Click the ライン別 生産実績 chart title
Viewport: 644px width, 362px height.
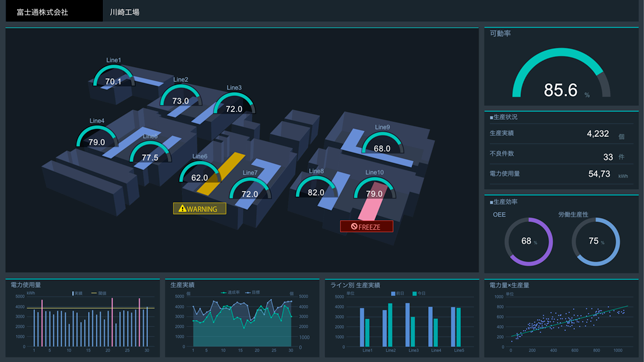[355, 285]
